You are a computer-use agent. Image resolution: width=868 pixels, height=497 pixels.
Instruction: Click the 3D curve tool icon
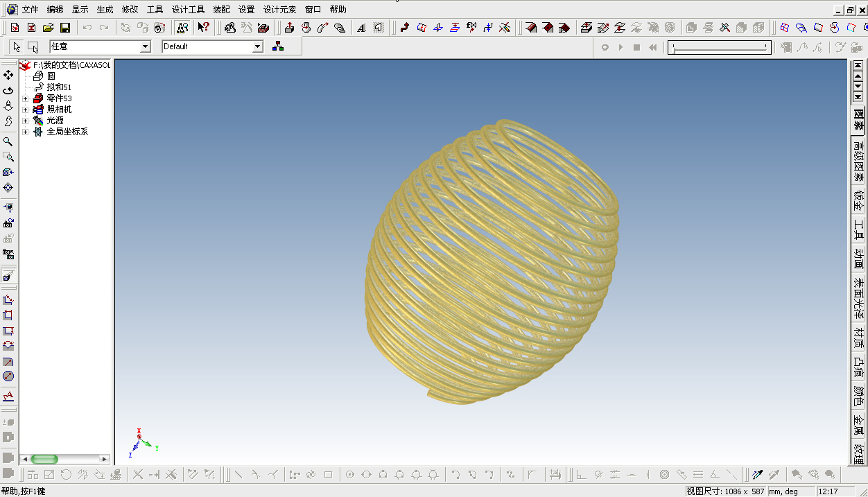point(404,28)
